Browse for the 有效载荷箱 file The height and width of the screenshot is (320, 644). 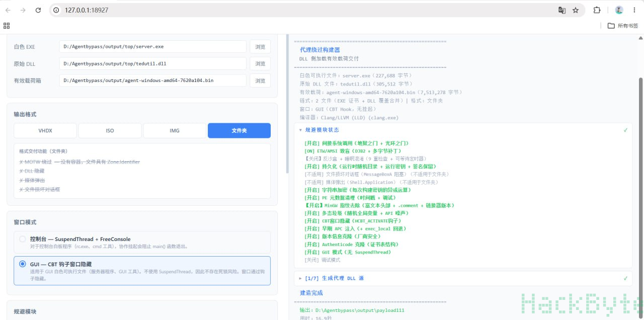[260, 81]
